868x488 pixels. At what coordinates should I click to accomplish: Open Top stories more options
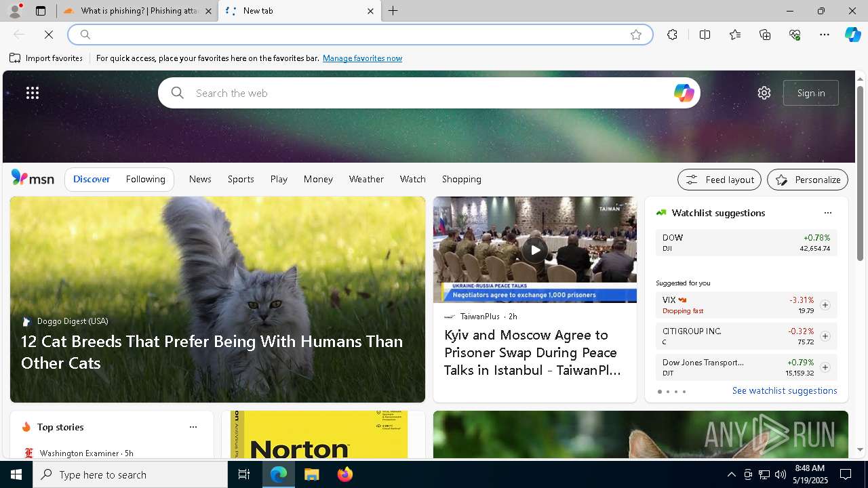coord(193,427)
